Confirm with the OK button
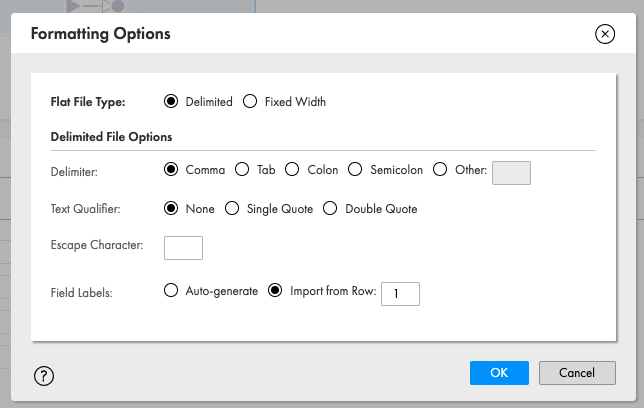The image size is (644, 408). click(499, 373)
